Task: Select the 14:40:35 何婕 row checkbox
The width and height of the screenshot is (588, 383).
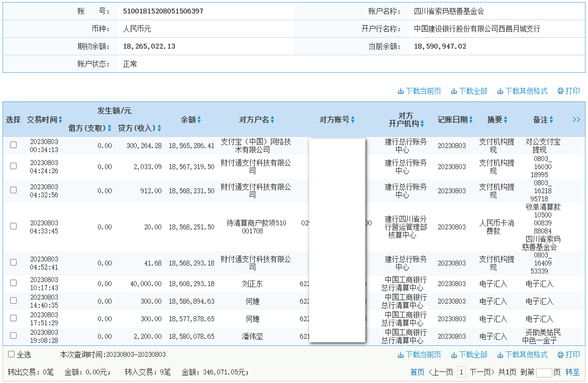Action: 14,301
